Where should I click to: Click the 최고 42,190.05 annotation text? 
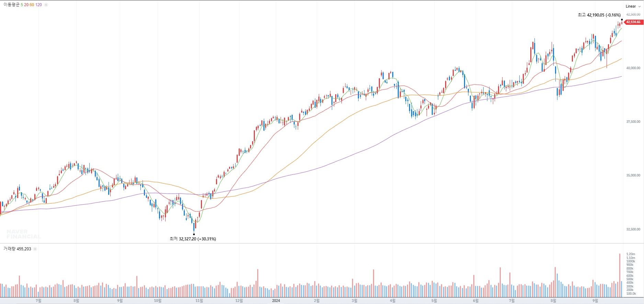(x=599, y=15)
